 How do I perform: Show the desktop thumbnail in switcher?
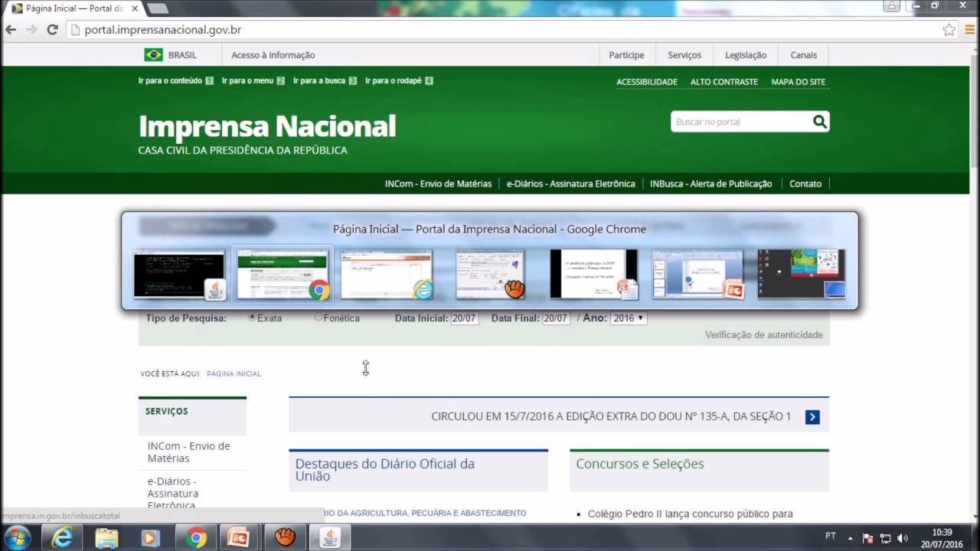tap(802, 274)
